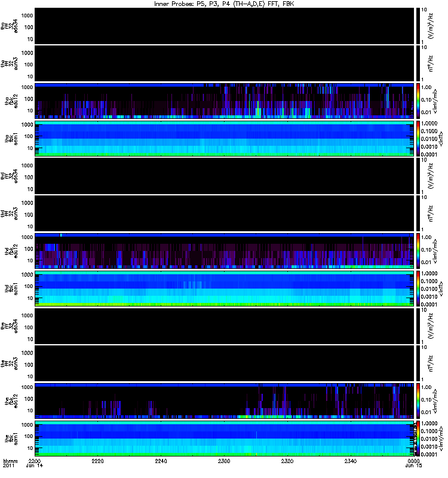This screenshot has width=448, height=478.
Task: Click the <|mV/m|> unit label of tha edc12
Action: tap(435, 101)
